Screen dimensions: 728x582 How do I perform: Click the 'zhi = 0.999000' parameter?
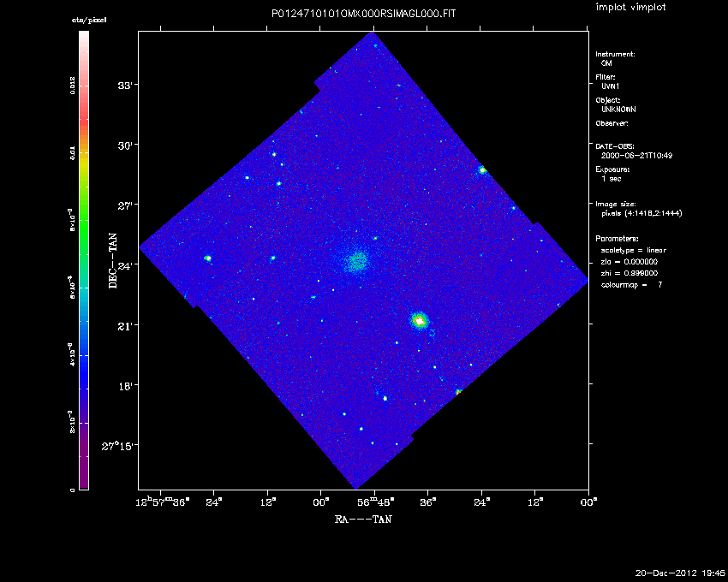(x=630, y=273)
